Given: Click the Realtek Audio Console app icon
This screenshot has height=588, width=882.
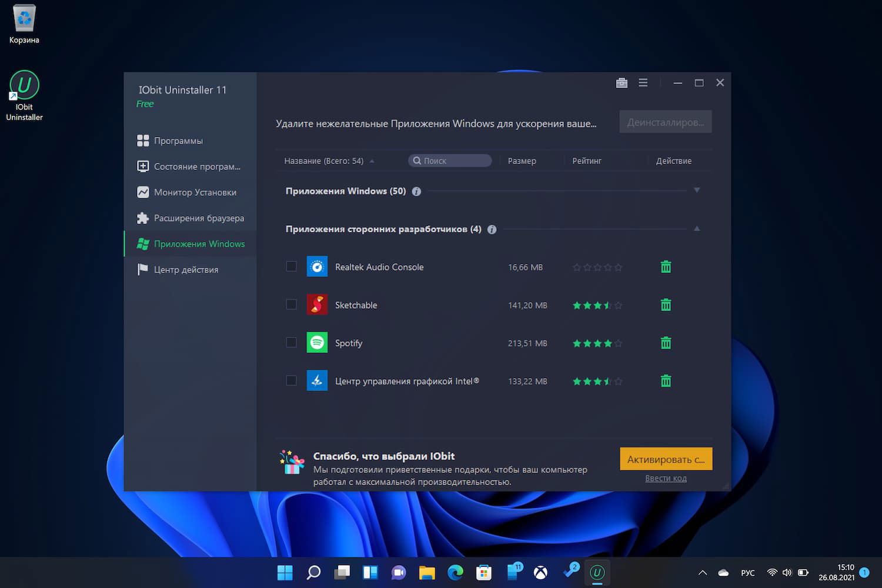Looking at the screenshot, I should (317, 267).
